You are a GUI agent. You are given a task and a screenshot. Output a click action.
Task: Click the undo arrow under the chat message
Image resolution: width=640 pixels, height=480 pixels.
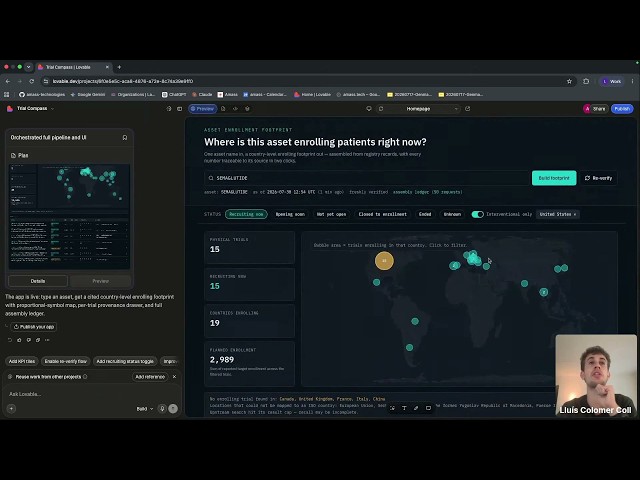[10, 340]
